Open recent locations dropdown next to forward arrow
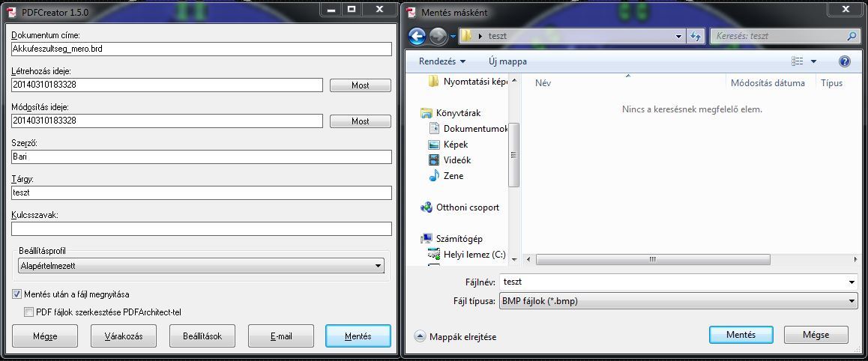This screenshot has width=868, height=361. 453,37
